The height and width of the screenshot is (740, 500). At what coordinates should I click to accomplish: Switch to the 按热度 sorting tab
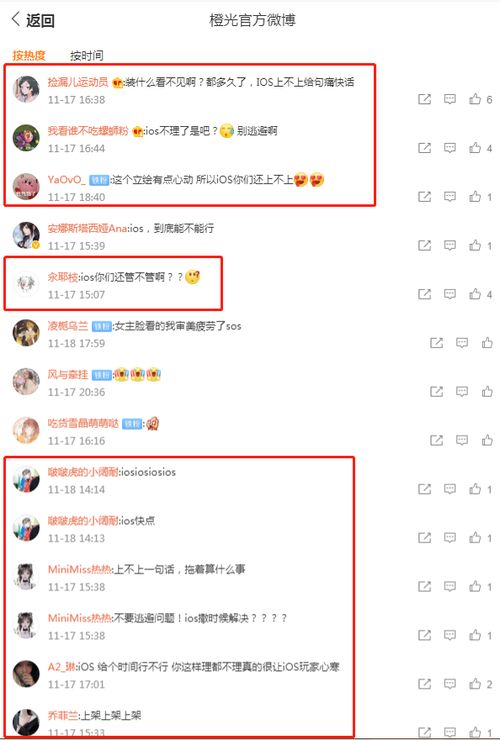(29, 56)
